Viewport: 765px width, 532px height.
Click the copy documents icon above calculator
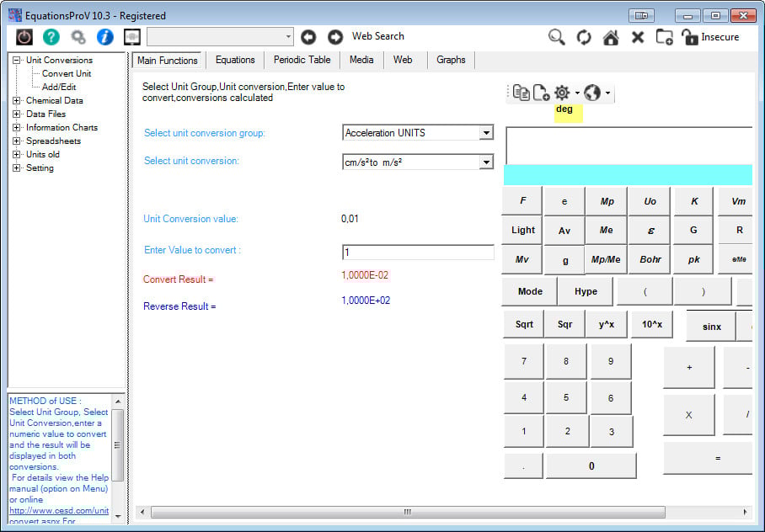point(521,93)
